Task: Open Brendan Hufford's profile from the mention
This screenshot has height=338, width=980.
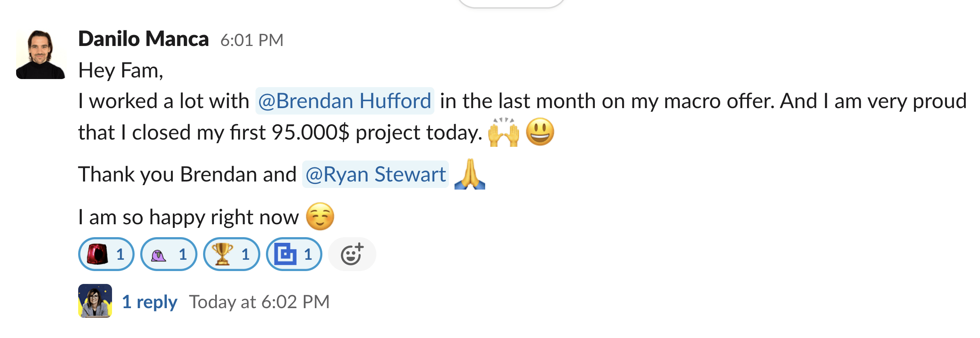Action: (345, 101)
